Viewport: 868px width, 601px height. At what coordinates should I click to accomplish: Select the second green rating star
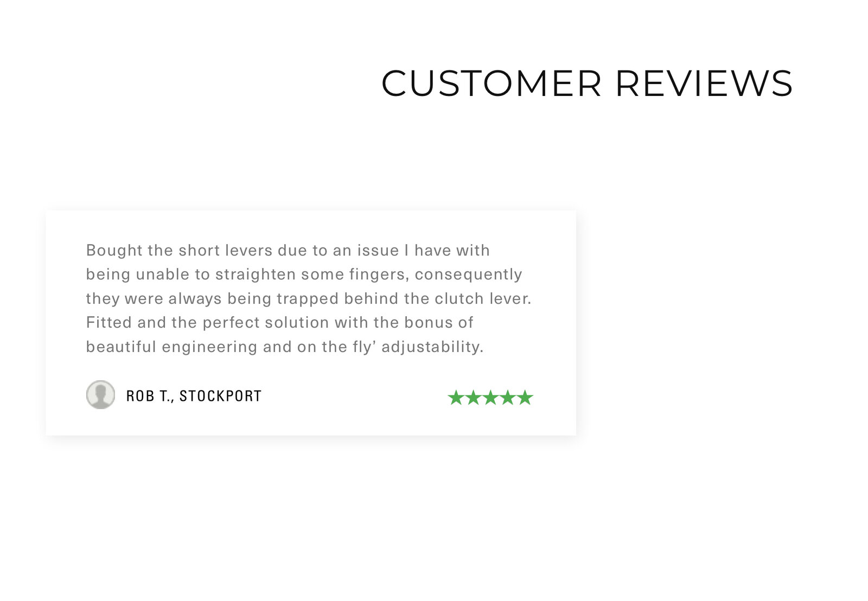coord(473,398)
